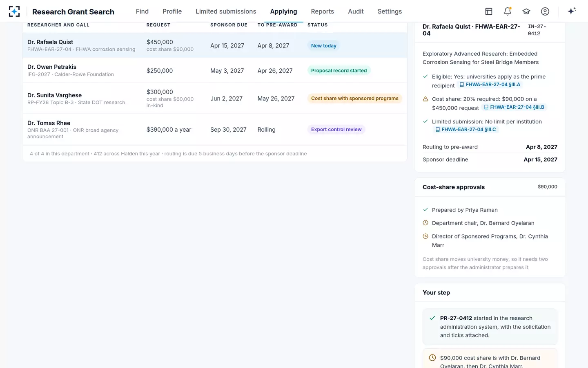The width and height of the screenshot is (588, 368).
Task: Go to the Find tab
Action: (x=142, y=11)
